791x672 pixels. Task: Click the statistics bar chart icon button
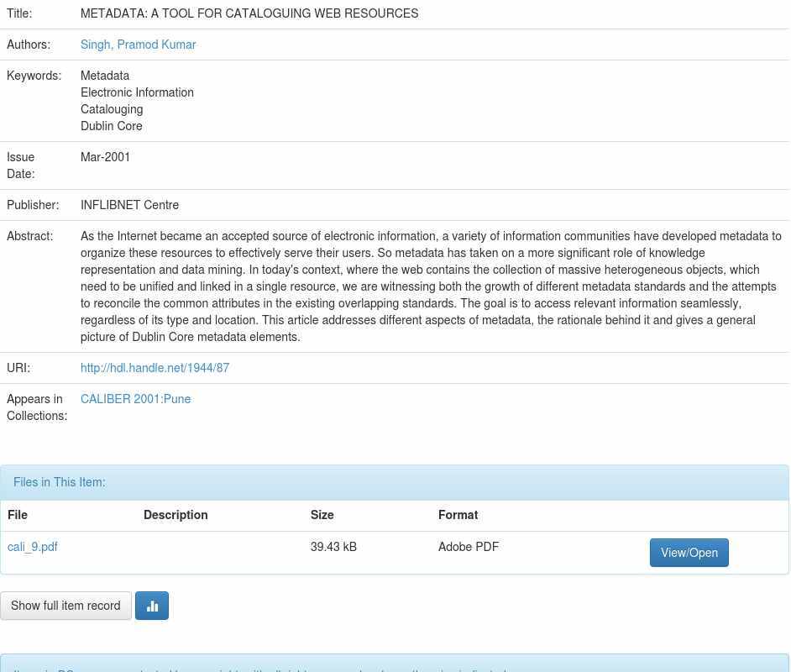pos(152,606)
